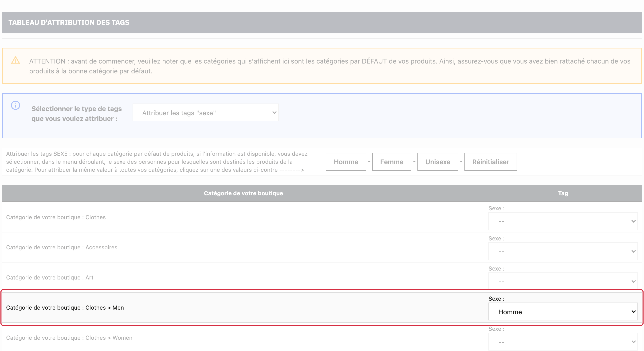Select 'Clothes > Women' category text
This screenshot has width=644, height=351.
[x=69, y=338]
